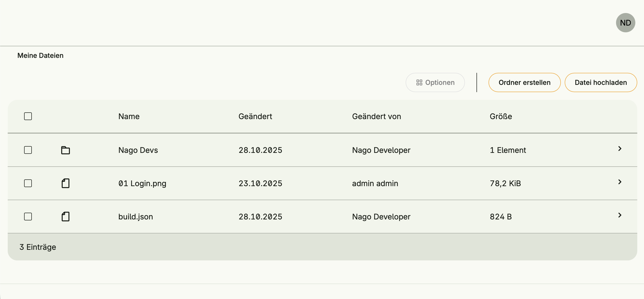Viewport: 644px width, 299px height.
Task: Click the file icon for 01 Login.png
Action: pos(66,183)
